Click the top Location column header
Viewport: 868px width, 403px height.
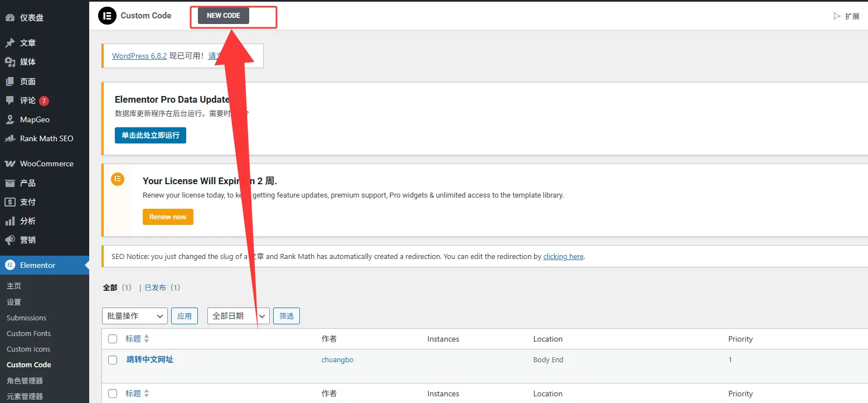click(x=548, y=339)
